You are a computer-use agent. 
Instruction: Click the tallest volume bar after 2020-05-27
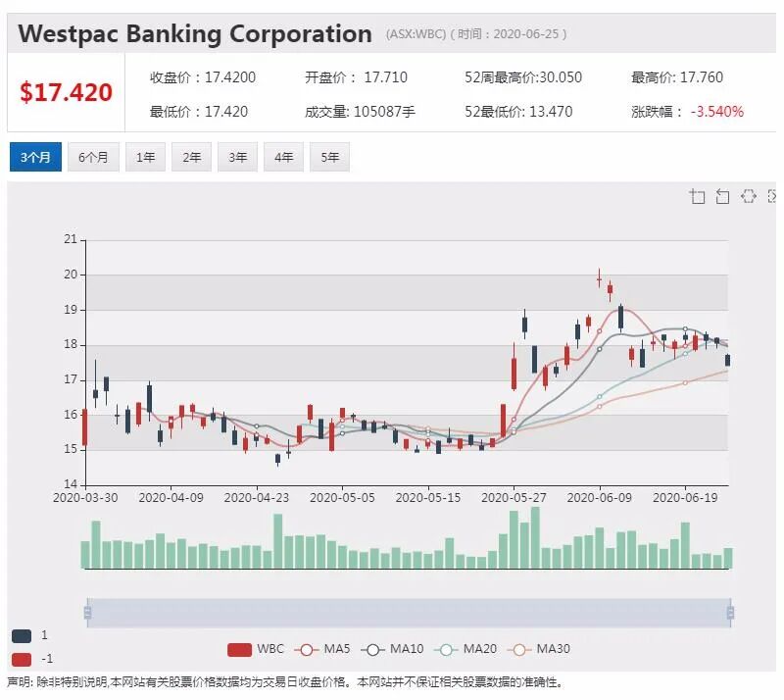coord(535,538)
